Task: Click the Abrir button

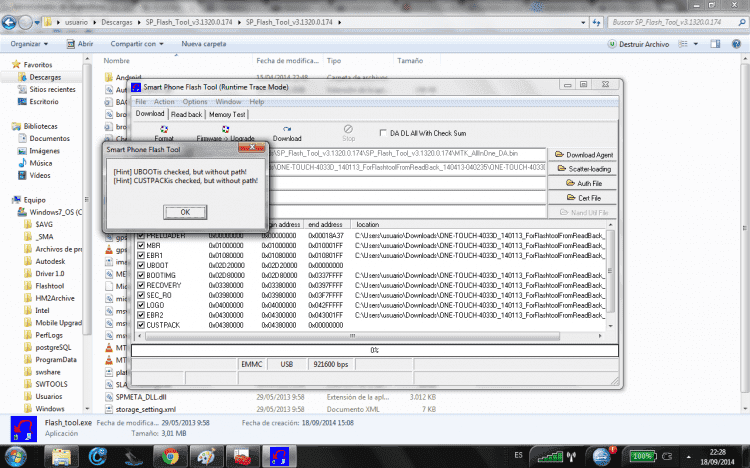Action: pyautogui.click(x=79, y=44)
